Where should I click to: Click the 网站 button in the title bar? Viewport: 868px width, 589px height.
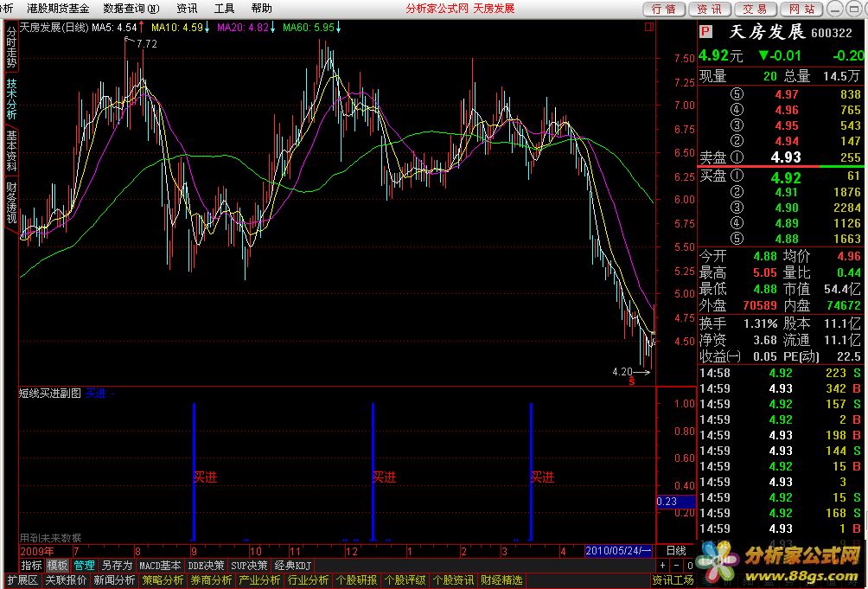pyautogui.click(x=801, y=9)
